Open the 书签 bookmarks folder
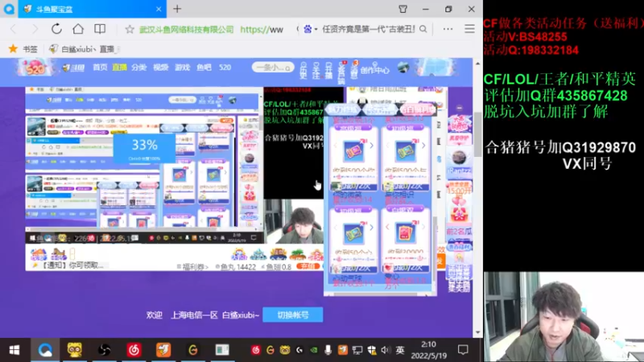 [x=23, y=49]
